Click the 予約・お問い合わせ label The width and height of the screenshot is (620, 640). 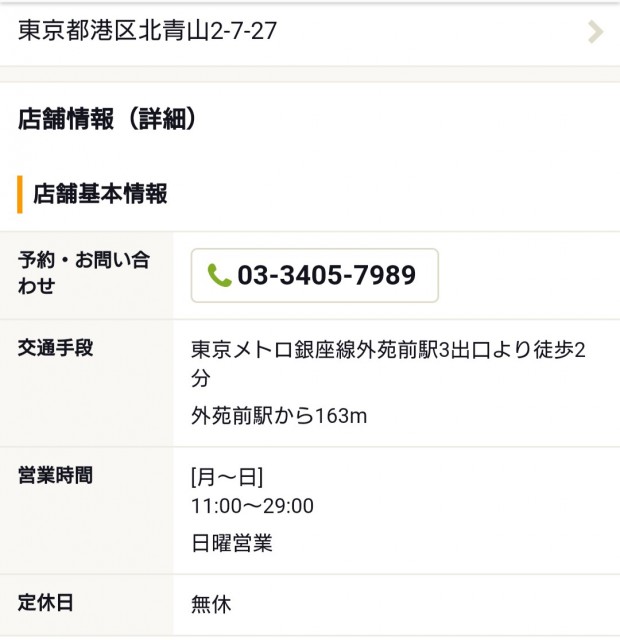[x=84, y=261]
